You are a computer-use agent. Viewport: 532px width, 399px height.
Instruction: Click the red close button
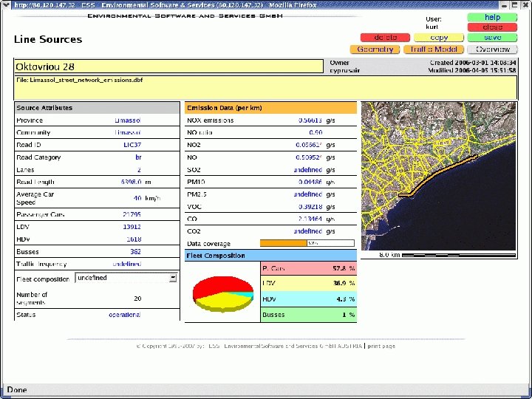[x=492, y=27]
